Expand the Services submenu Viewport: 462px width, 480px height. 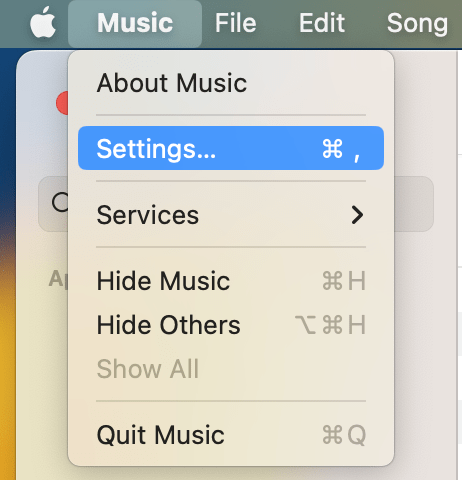(231, 215)
